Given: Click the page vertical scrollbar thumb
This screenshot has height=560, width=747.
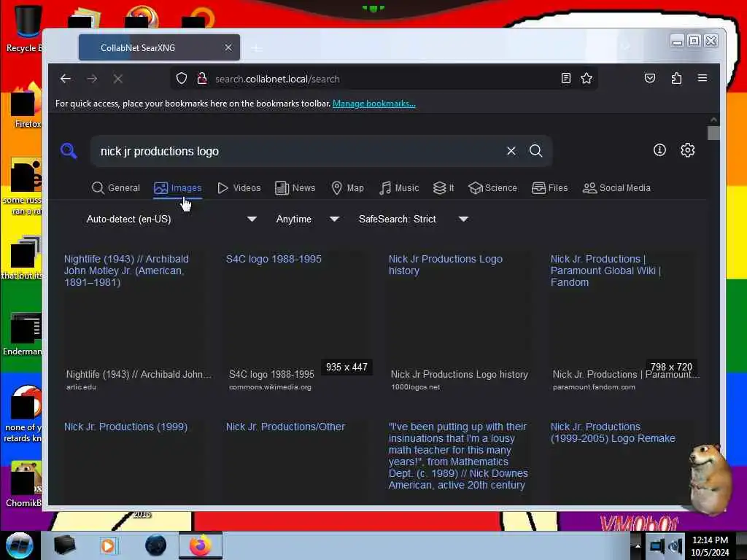Looking at the screenshot, I should [x=713, y=133].
